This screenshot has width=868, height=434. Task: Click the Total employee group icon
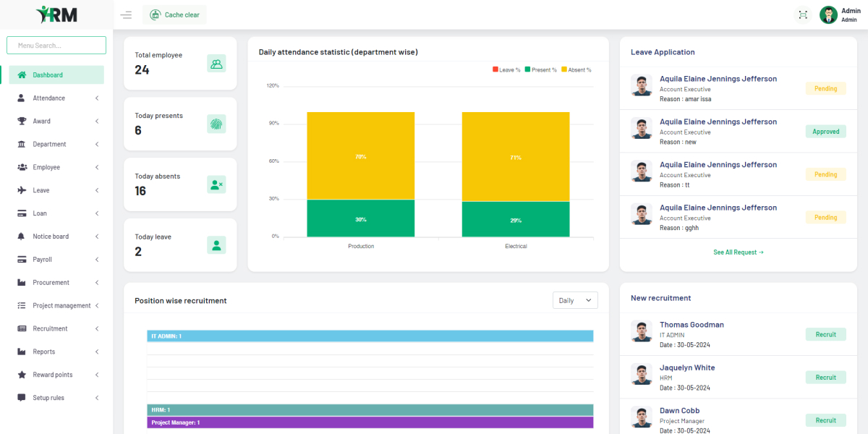point(216,63)
